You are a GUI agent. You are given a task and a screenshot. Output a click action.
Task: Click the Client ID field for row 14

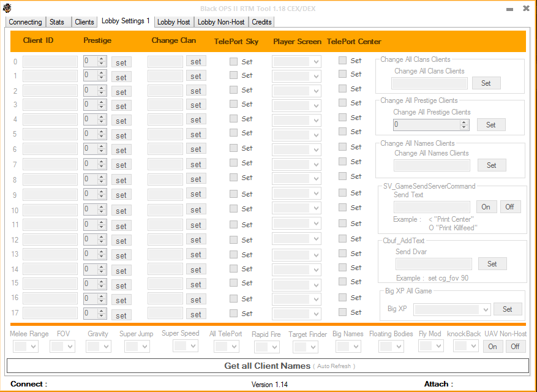point(50,269)
